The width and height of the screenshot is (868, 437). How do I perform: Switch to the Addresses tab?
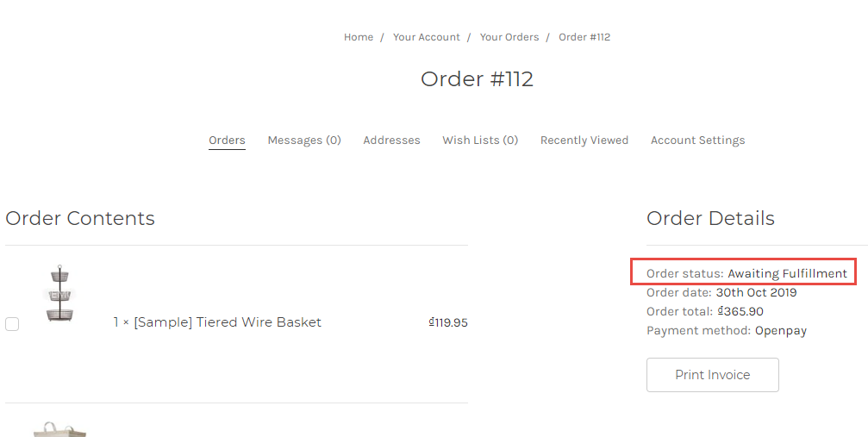391,140
